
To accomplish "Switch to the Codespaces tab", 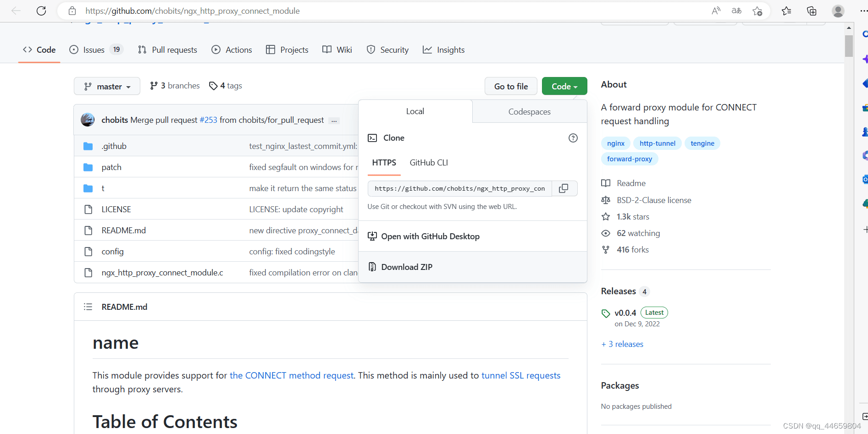I will click(x=529, y=112).
